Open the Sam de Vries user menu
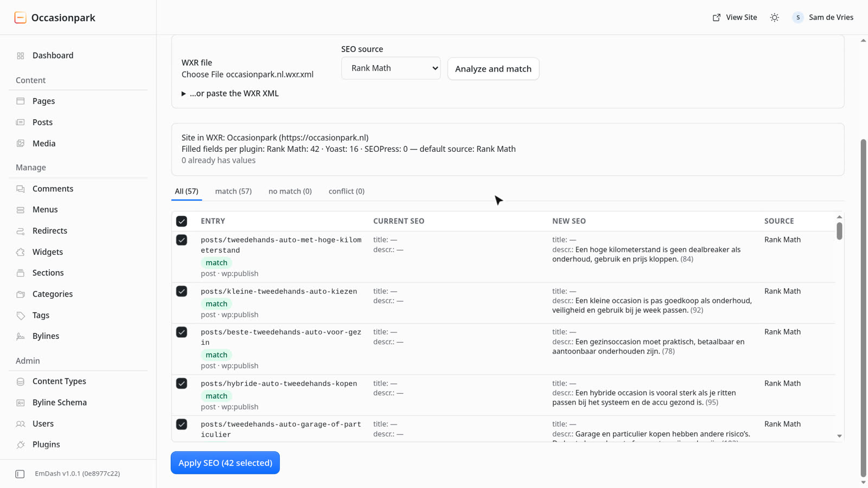This screenshot has width=868, height=488. pyautogui.click(x=823, y=17)
